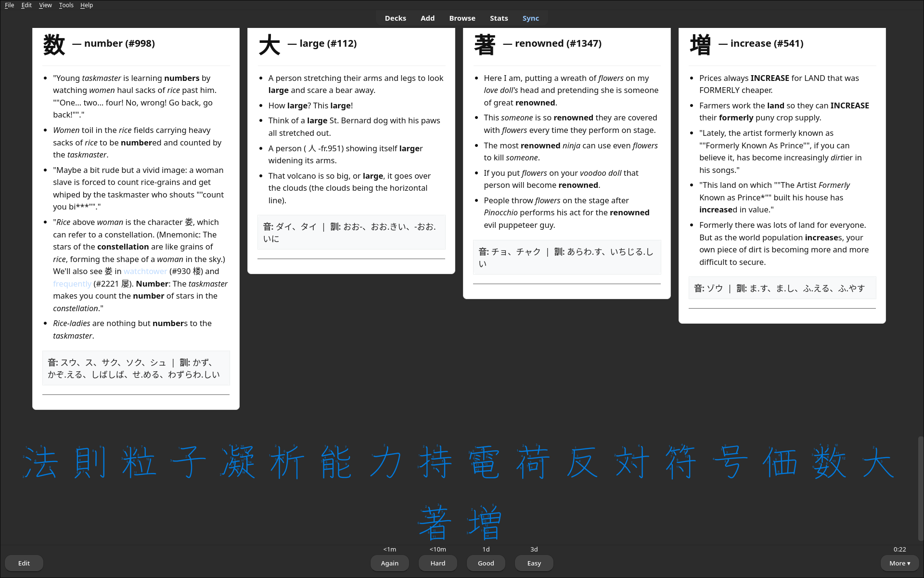The image size is (924, 578).
Task: Open the Tools menu
Action: coord(66,5)
